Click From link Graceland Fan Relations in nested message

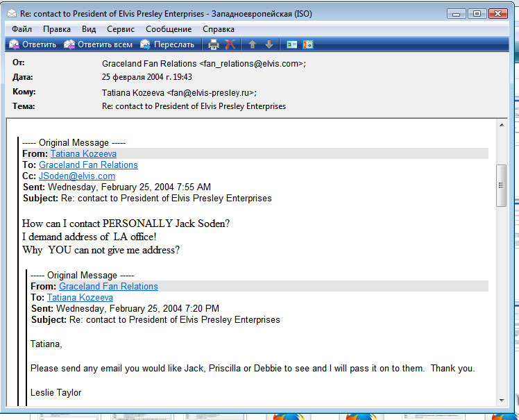(108, 286)
